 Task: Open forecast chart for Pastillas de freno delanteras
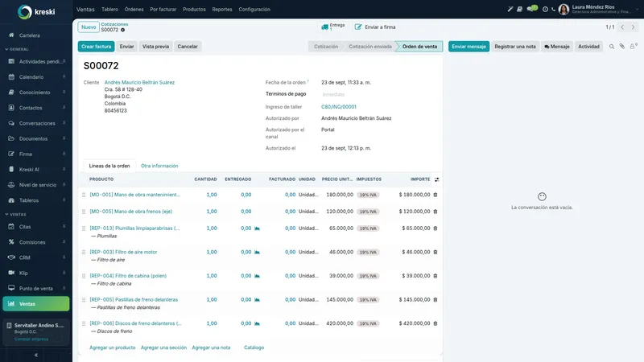[257, 299]
